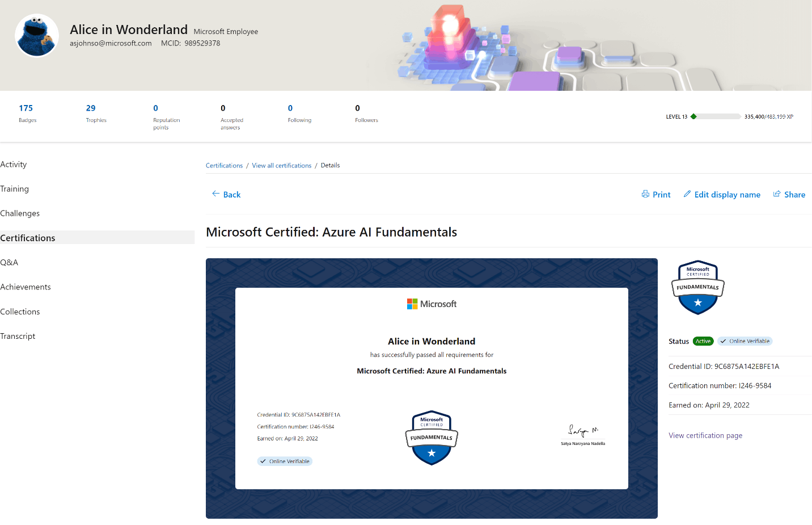This screenshot has width=812, height=525.
Task: Open the Training section
Action: [15, 189]
